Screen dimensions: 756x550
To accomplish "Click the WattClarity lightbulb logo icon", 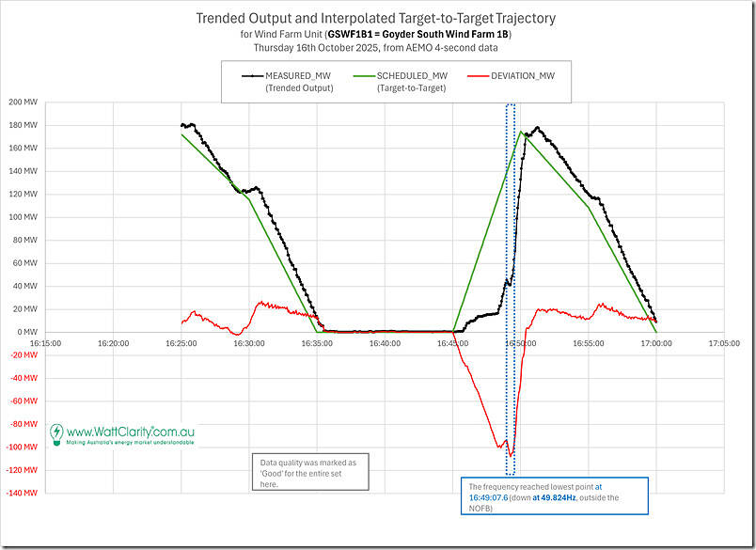I will click(57, 434).
